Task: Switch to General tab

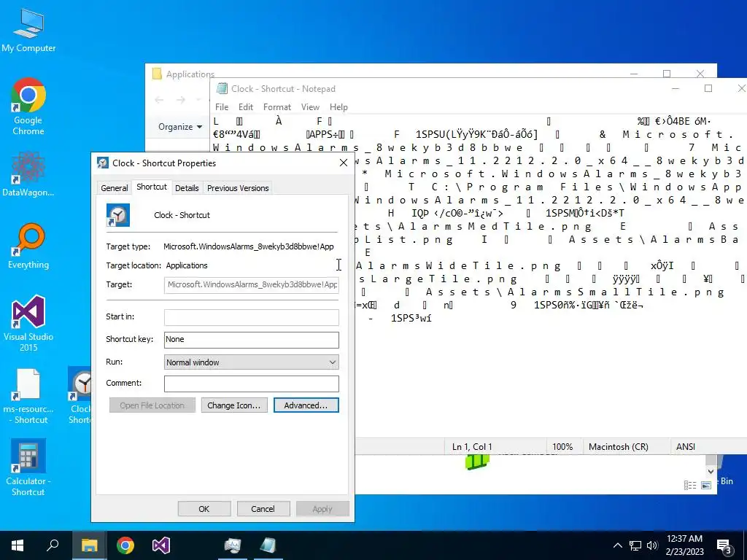Action: pyautogui.click(x=115, y=188)
